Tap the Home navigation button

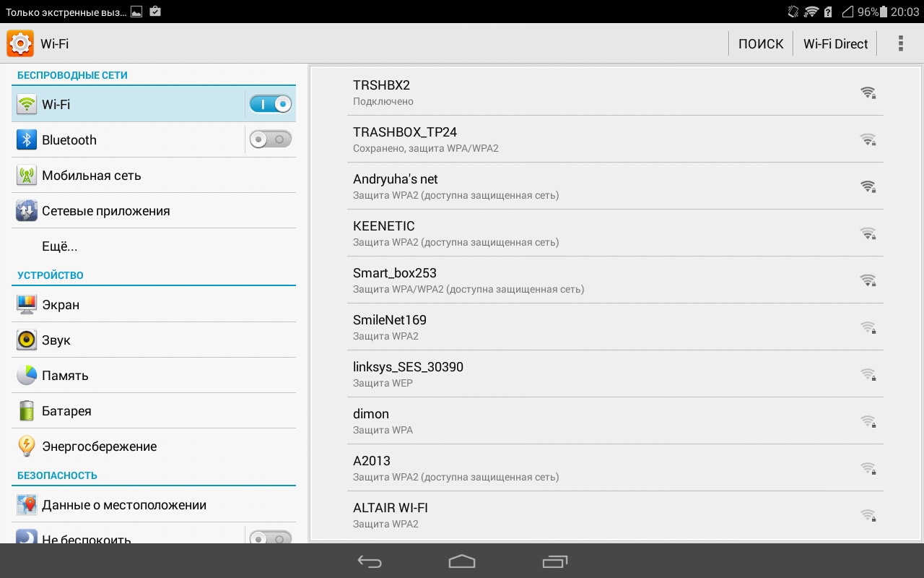tap(462, 561)
